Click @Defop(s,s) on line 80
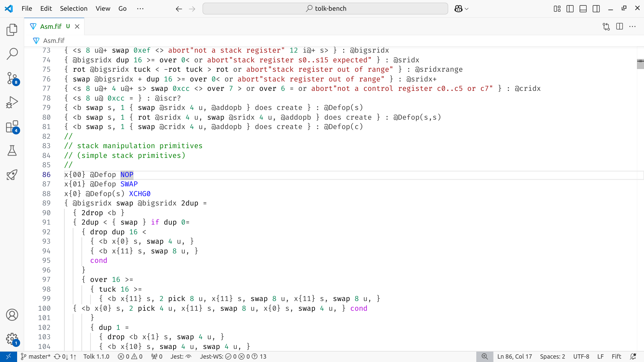The width and height of the screenshot is (644, 362). (x=417, y=117)
